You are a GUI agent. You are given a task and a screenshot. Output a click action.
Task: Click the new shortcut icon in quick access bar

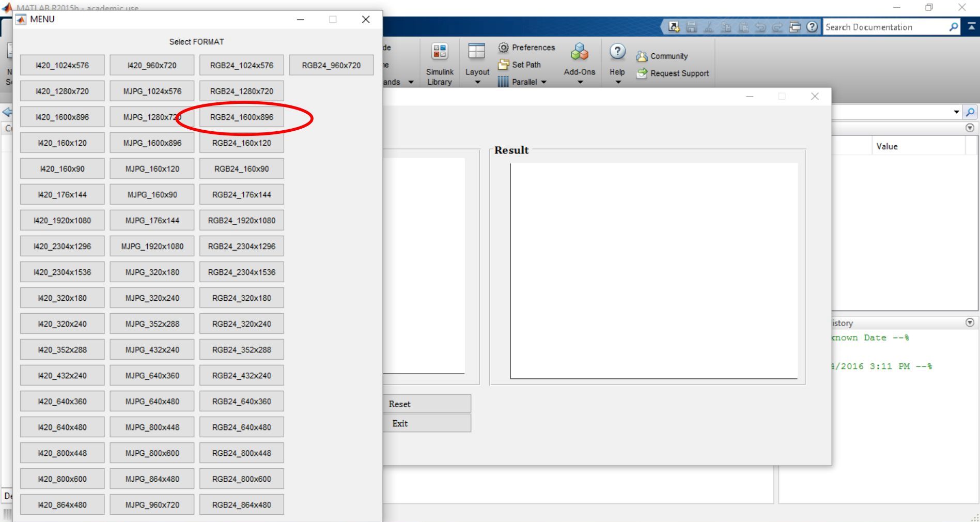(674, 27)
